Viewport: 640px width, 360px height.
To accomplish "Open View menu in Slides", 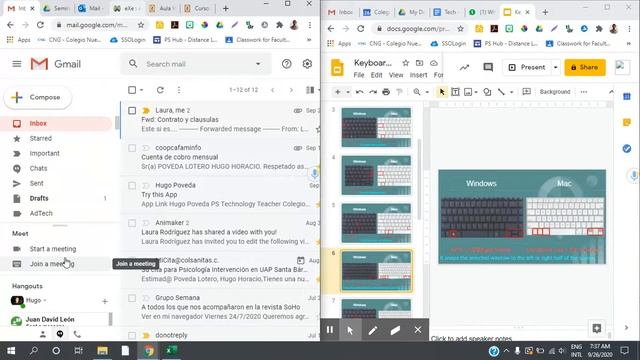I will click(396, 75).
